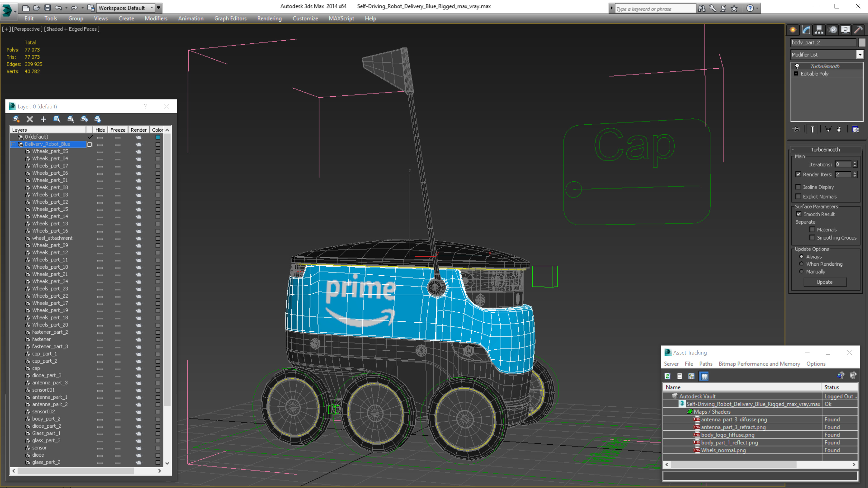Viewport: 868px width, 488px height.
Task: Enable Separate by Materials checkbox
Action: tap(812, 230)
